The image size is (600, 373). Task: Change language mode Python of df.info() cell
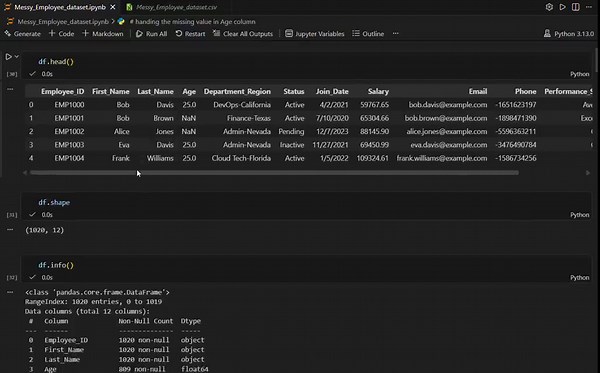click(580, 278)
